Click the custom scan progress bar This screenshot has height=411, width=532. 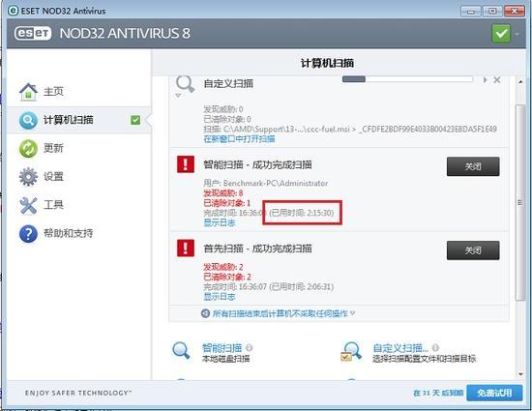tap(407, 79)
